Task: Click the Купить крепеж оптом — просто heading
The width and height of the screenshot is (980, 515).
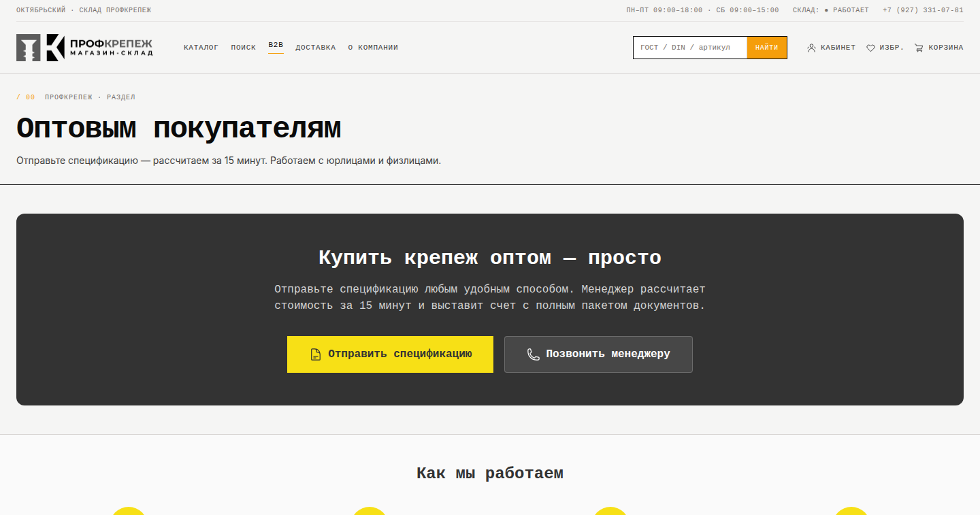Action: (490, 258)
